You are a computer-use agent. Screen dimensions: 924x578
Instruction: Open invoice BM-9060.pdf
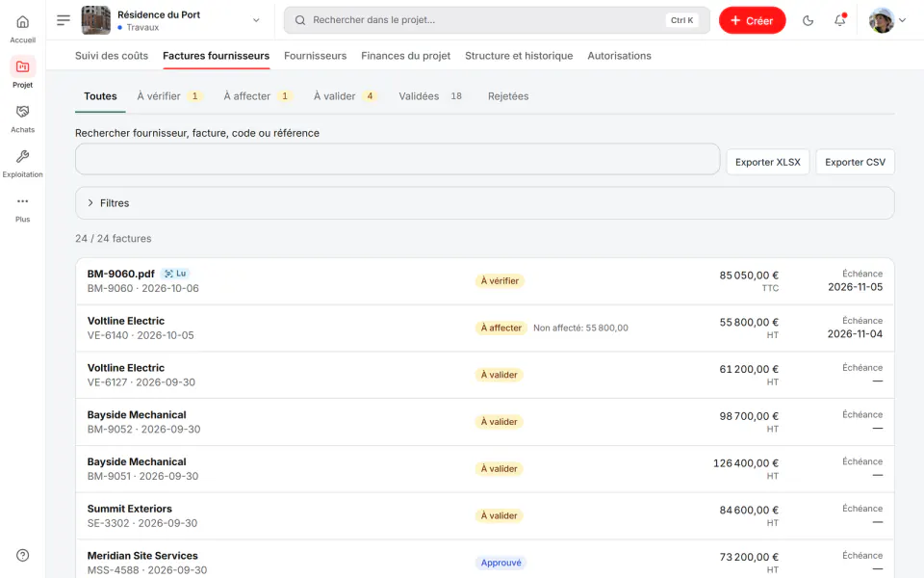pos(484,281)
